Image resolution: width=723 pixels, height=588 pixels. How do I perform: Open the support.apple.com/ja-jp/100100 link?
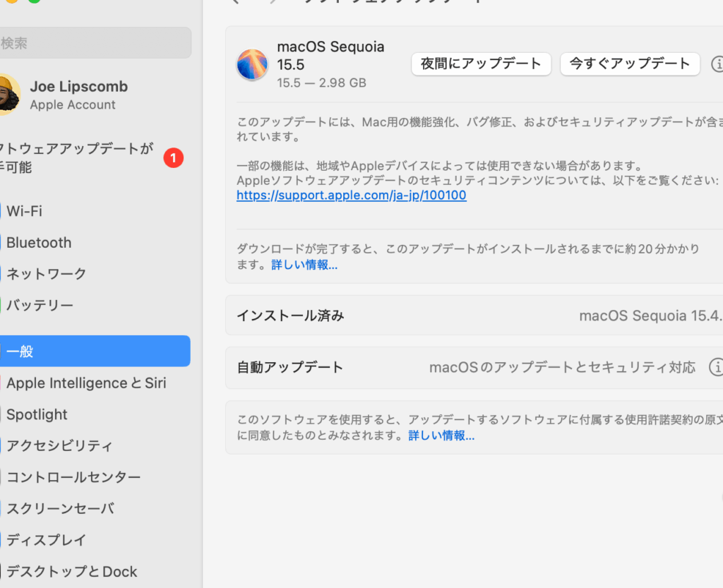pyautogui.click(x=352, y=196)
